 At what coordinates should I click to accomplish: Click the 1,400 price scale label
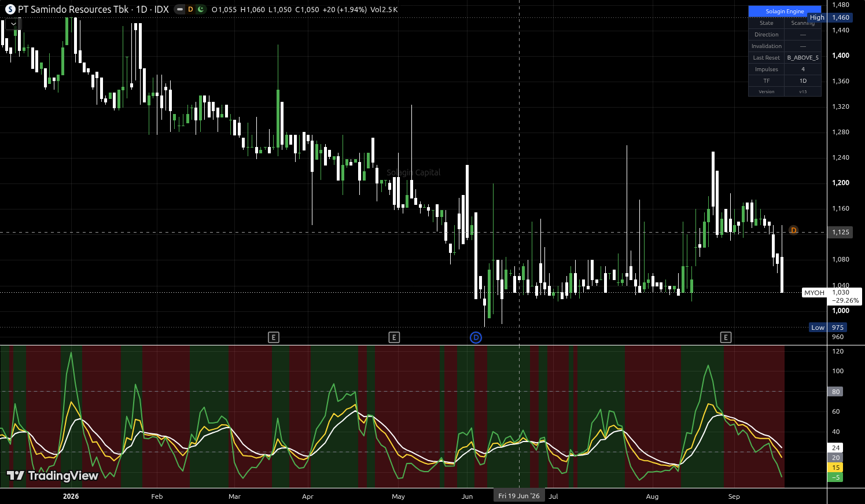[x=841, y=56]
